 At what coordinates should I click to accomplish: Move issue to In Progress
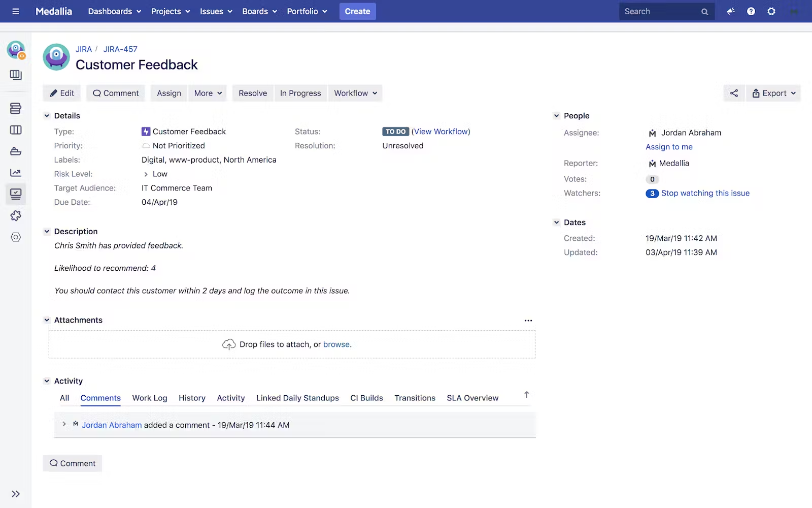tap(300, 93)
